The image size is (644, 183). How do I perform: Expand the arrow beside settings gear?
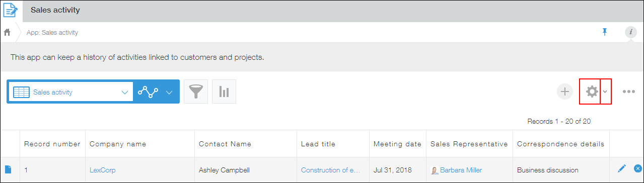(x=606, y=91)
